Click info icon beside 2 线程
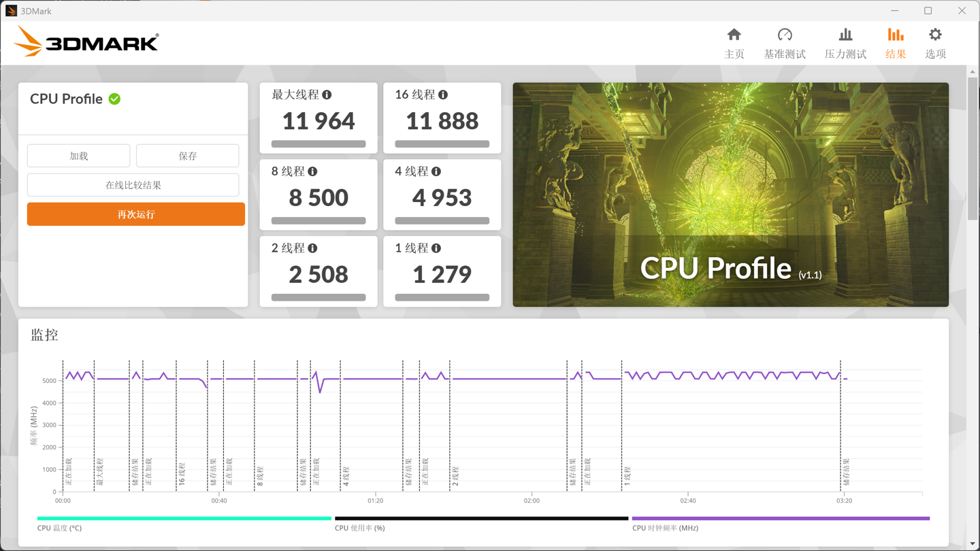 click(x=312, y=248)
